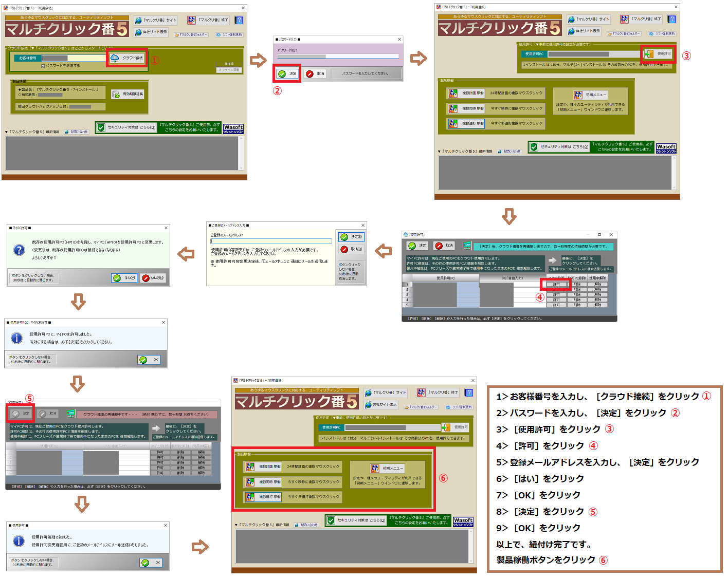This screenshot has width=728, height=579.
Task: Click greyed オフライン稼働 button in 初期接続 window
Action: tap(229, 70)
